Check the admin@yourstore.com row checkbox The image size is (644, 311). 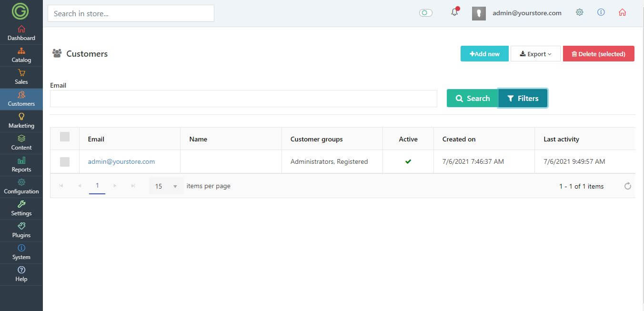[65, 162]
